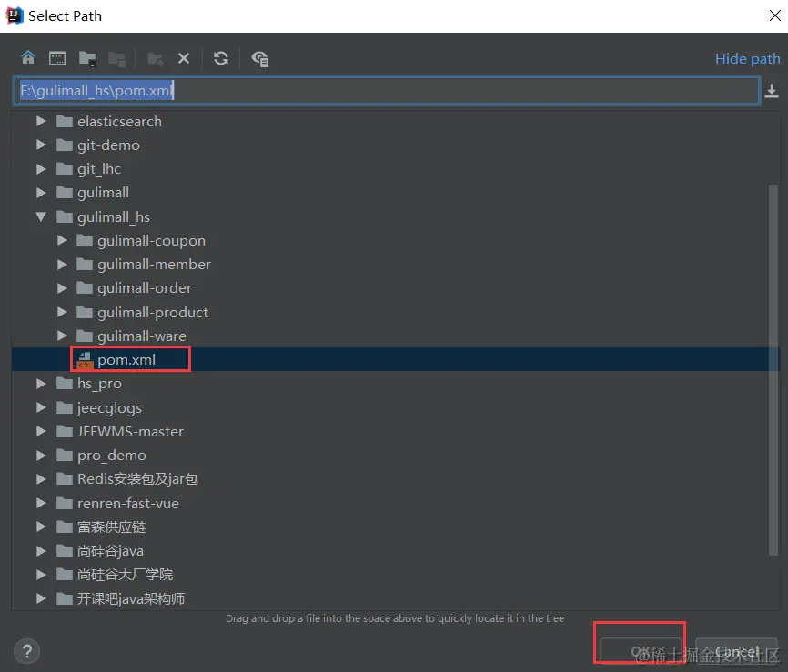Select the Project directory icon
788x672 pixels.
tap(87, 59)
